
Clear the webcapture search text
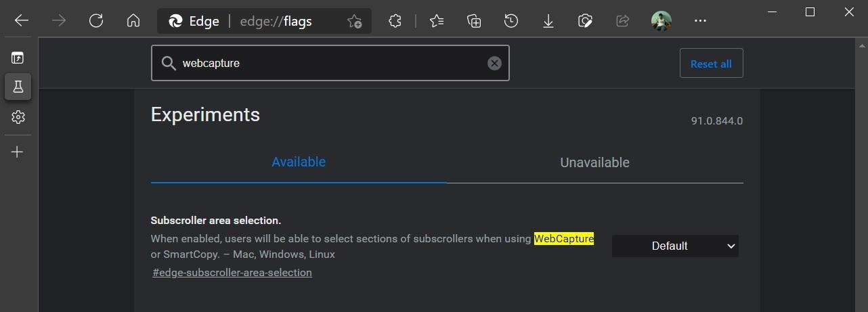coord(495,64)
